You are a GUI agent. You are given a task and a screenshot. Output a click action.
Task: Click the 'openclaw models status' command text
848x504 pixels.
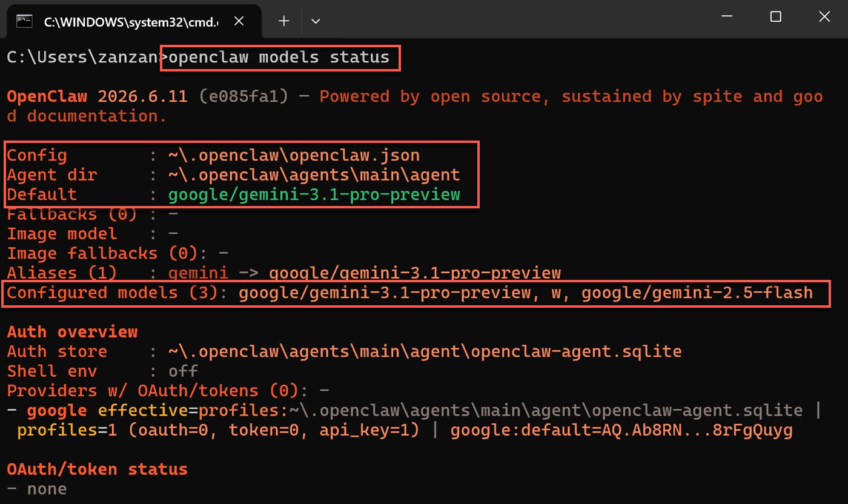pyautogui.click(x=279, y=58)
